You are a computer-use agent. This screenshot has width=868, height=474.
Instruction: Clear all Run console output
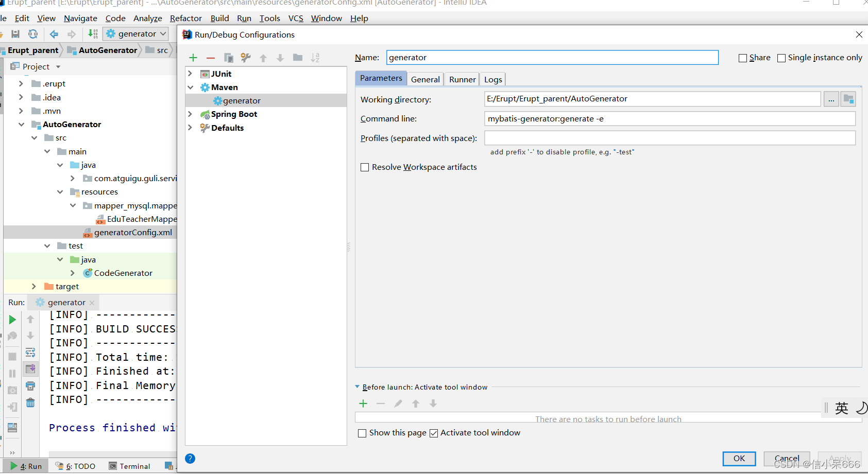coord(30,402)
